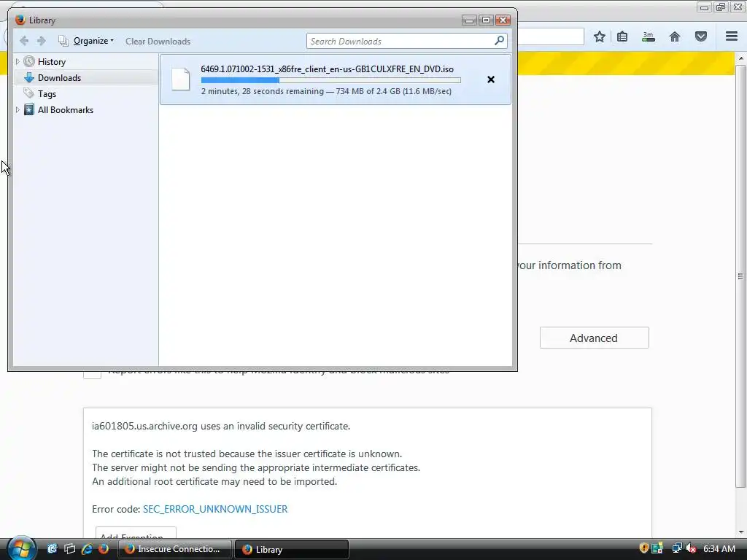
Task: Click the Switch Between Windows icon
Action: click(69, 549)
